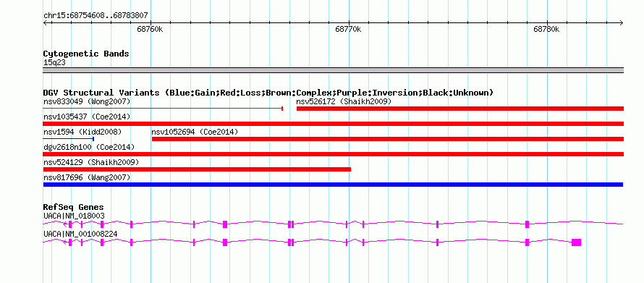Open gene label UACA|NM_001008224
644x283 pixels.
click(x=80, y=234)
